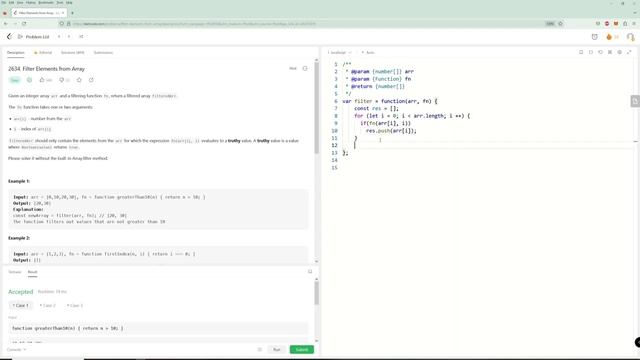640x360 pixels.
Task: Click 'var filter = function(arr, fn)' code line
Action: pyautogui.click(x=389, y=101)
